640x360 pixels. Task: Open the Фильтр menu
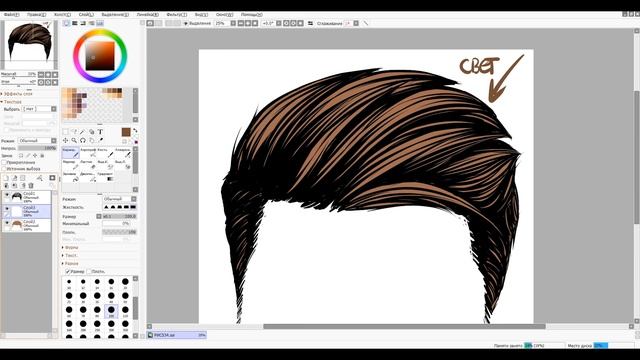[177, 14]
